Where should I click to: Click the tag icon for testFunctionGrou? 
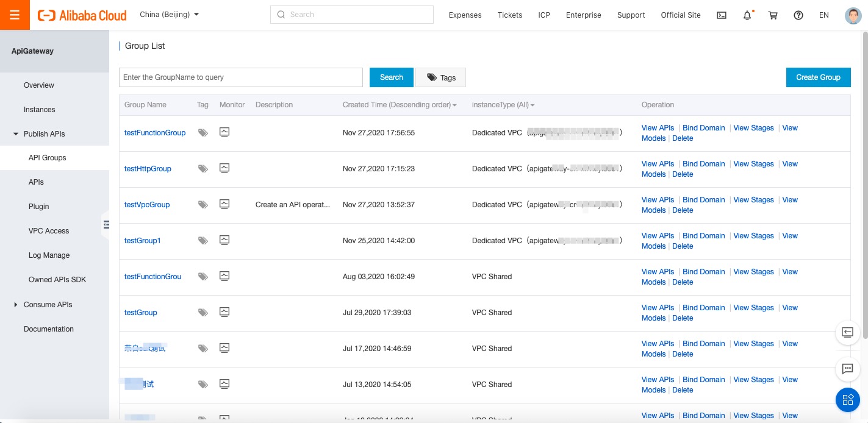pyautogui.click(x=203, y=276)
